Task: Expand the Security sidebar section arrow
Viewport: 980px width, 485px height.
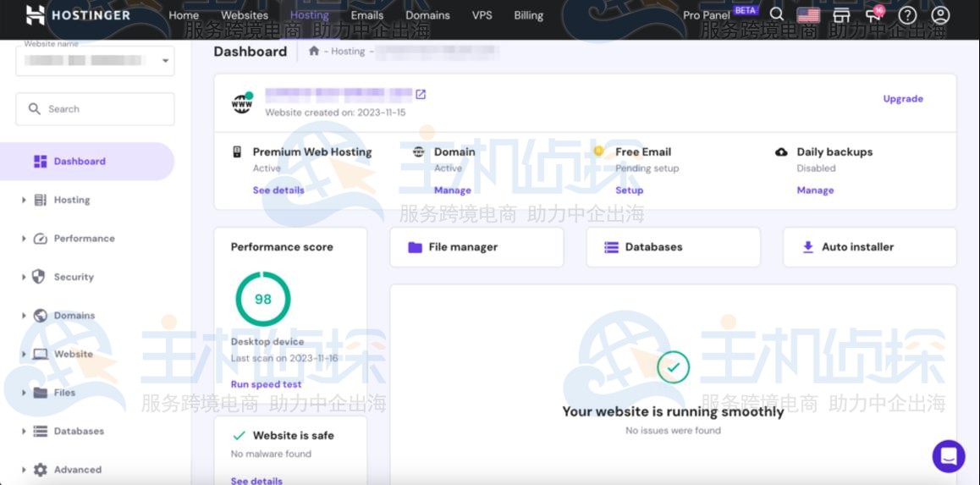Action: 24,277
